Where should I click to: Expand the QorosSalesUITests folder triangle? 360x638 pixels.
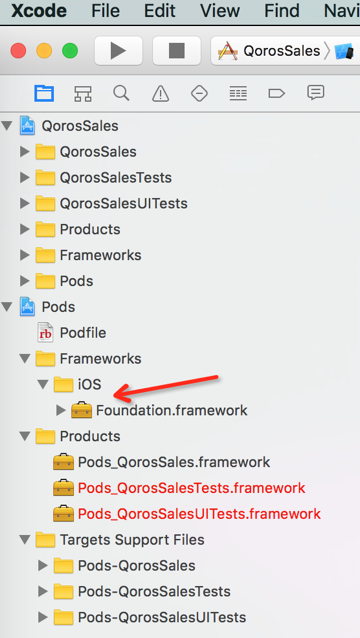click(x=25, y=203)
